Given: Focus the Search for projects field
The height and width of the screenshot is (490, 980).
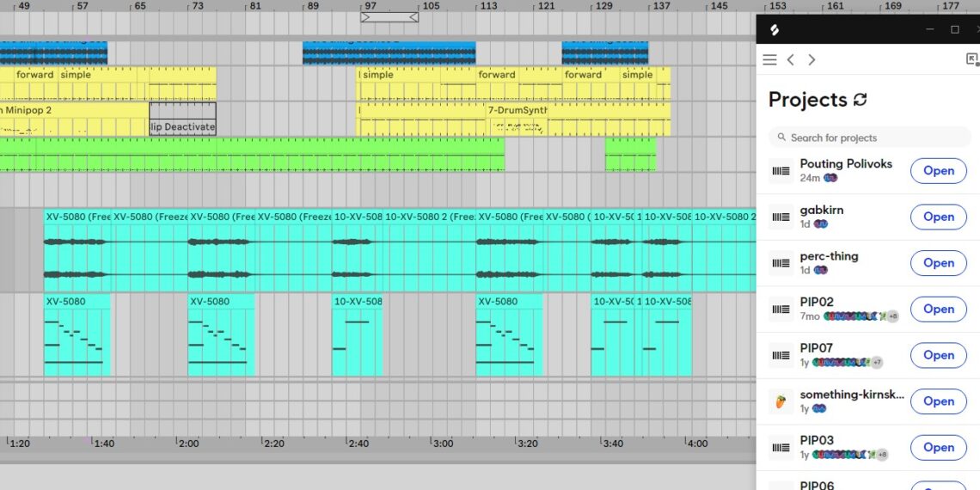Looking at the screenshot, I should [870, 138].
